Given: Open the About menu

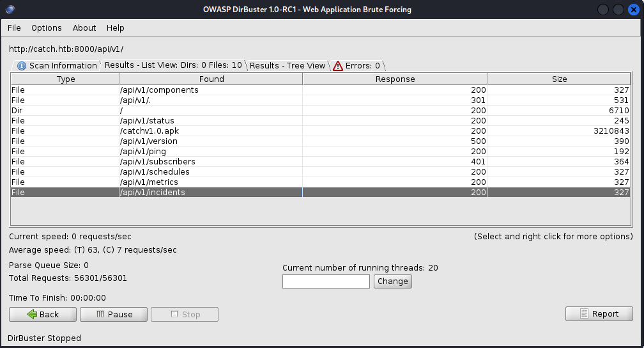Looking at the screenshot, I should point(84,28).
